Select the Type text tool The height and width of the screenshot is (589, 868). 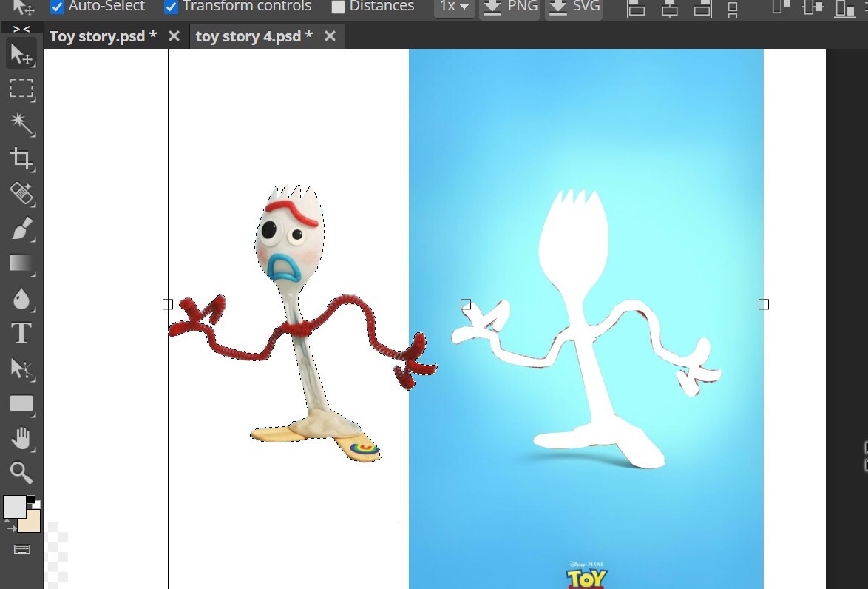(x=21, y=334)
